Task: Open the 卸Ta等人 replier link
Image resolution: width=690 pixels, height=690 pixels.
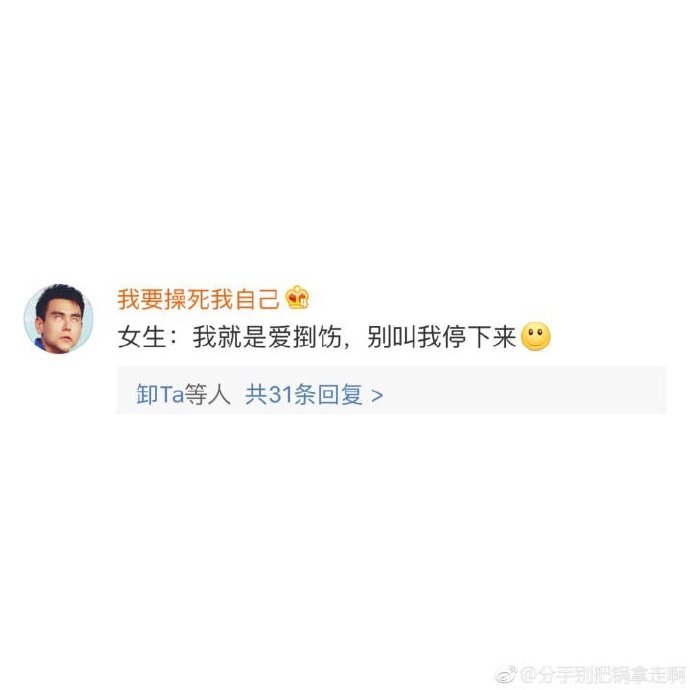Action: point(183,394)
